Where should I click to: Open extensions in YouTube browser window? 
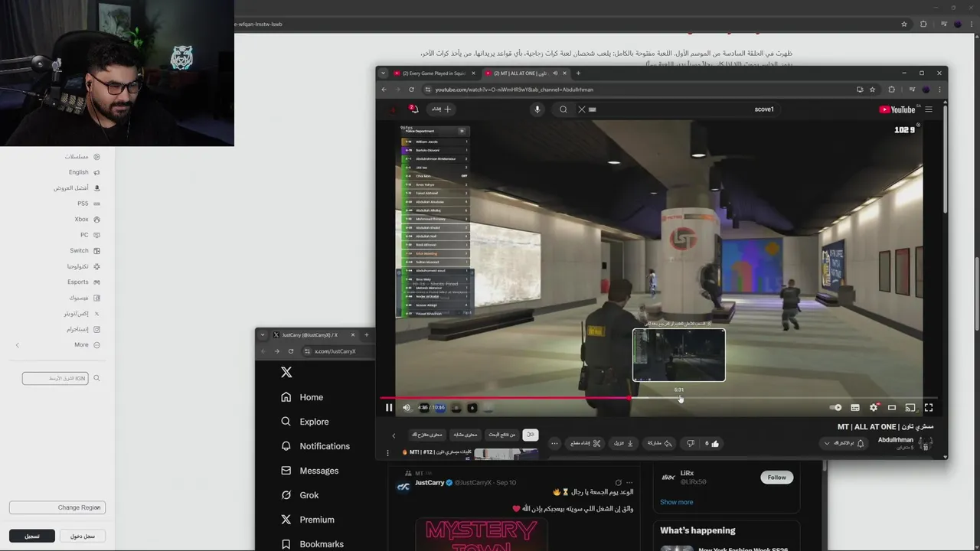[x=892, y=90]
